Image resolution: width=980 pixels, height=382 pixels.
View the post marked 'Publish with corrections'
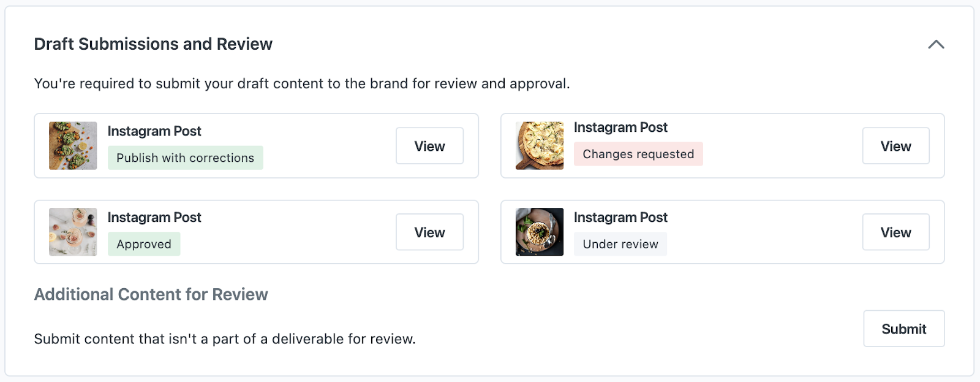click(429, 146)
